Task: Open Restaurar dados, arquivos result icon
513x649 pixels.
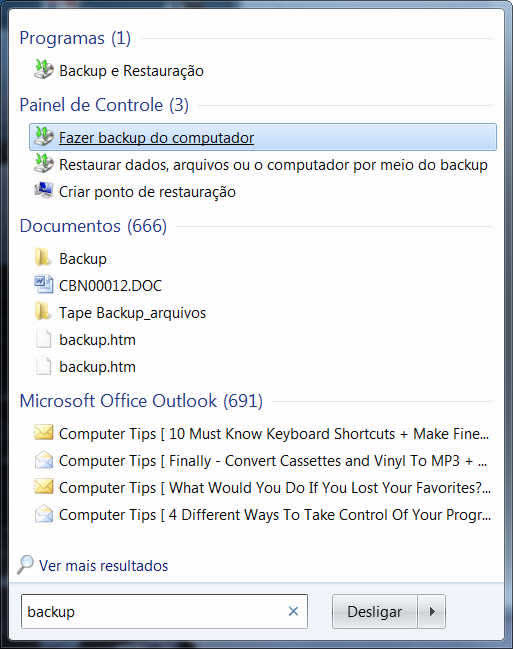Action: [43, 163]
